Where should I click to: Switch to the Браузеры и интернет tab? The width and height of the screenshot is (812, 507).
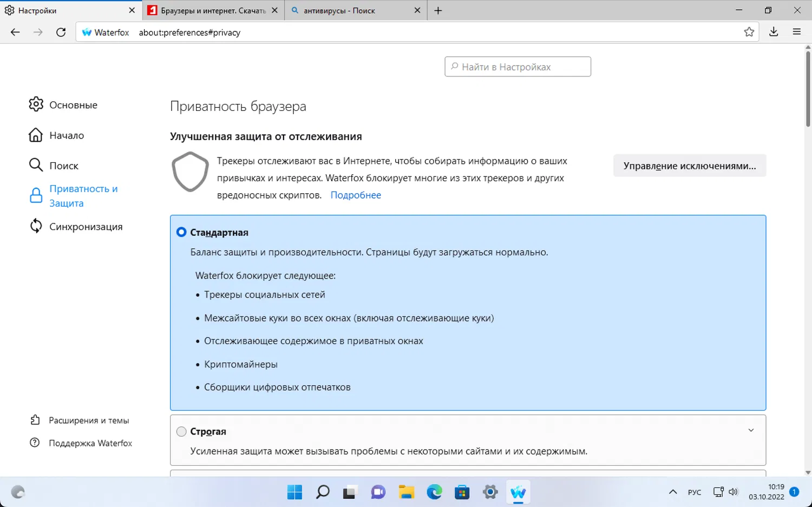click(213, 11)
